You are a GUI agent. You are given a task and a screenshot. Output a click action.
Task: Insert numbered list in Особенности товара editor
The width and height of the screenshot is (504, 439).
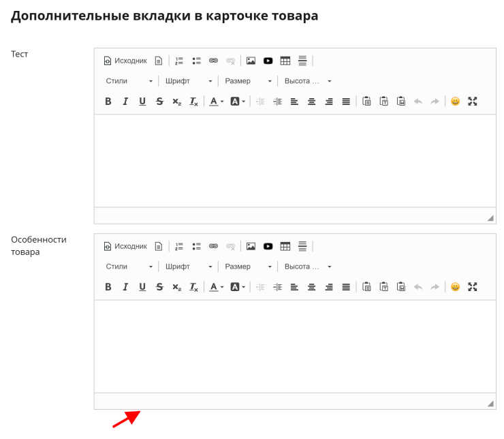(x=179, y=246)
